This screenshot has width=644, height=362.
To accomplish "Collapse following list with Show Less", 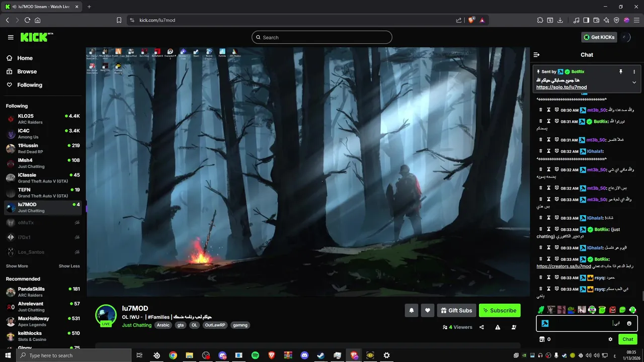I will [69, 266].
